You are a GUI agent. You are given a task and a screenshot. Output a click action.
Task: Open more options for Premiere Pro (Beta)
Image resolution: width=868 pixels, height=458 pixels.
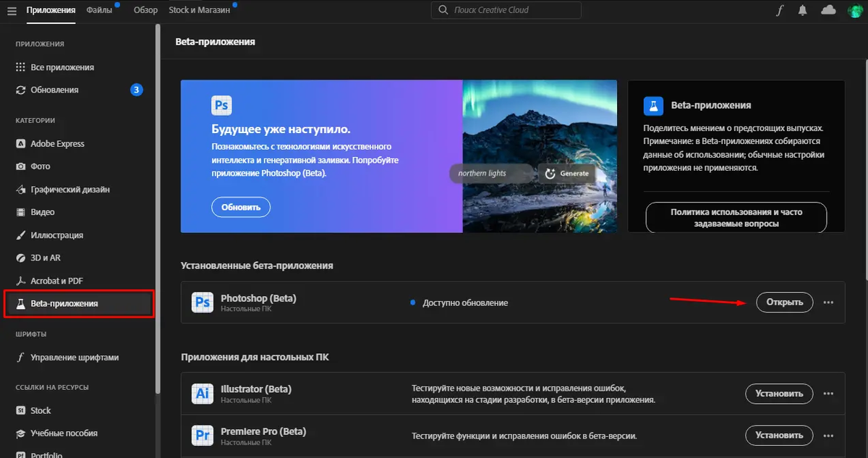coord(828,435)
